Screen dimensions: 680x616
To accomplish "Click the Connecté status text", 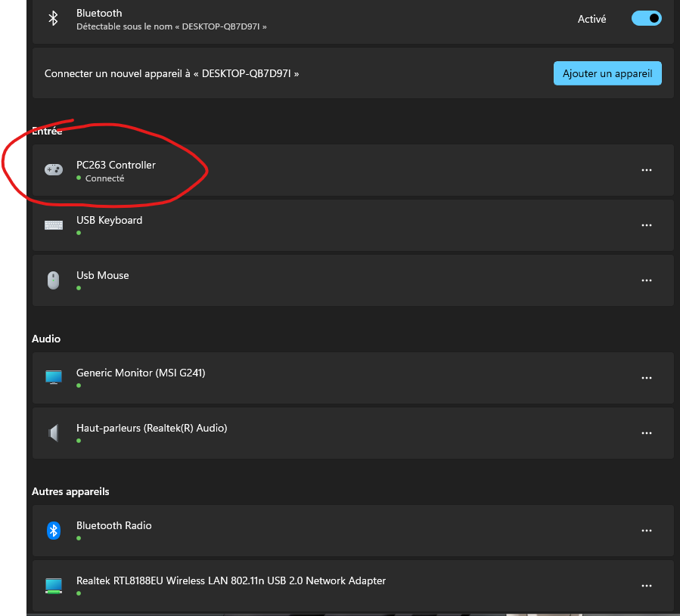I will [x=104, y=178].
